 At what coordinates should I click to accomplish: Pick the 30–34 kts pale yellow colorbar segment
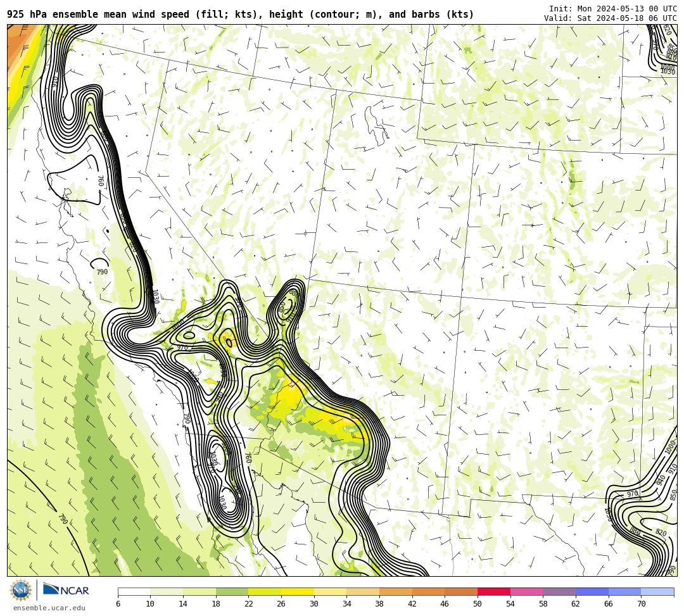[x=330, y=591]
